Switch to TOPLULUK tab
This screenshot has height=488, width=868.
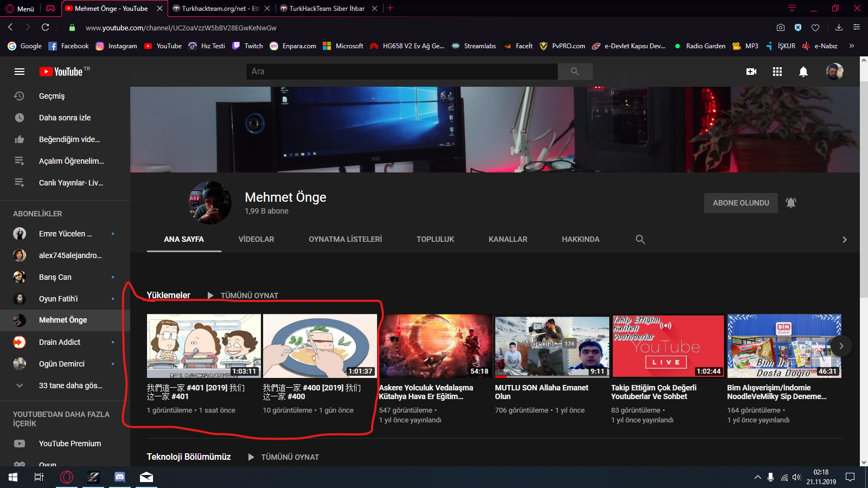coord(436,239)
